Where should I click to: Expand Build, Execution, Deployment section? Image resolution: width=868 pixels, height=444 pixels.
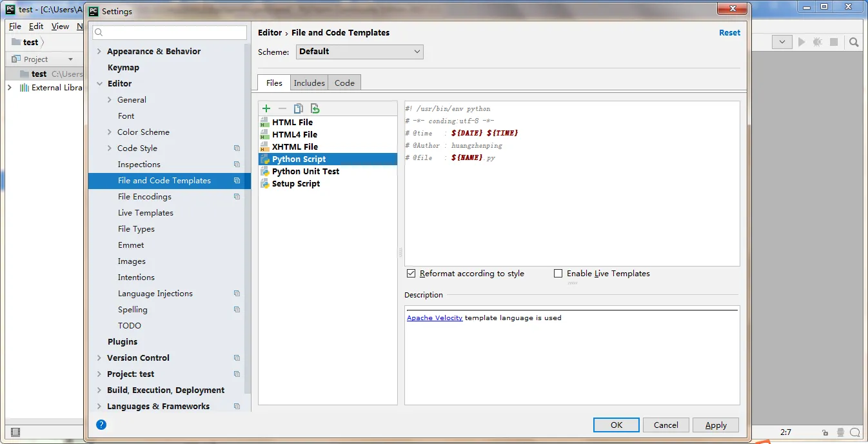point(99,390)
